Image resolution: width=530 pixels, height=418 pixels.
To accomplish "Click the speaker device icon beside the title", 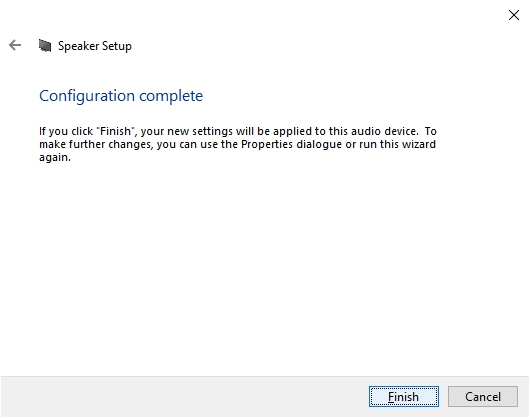I will [x=45, y=46].
